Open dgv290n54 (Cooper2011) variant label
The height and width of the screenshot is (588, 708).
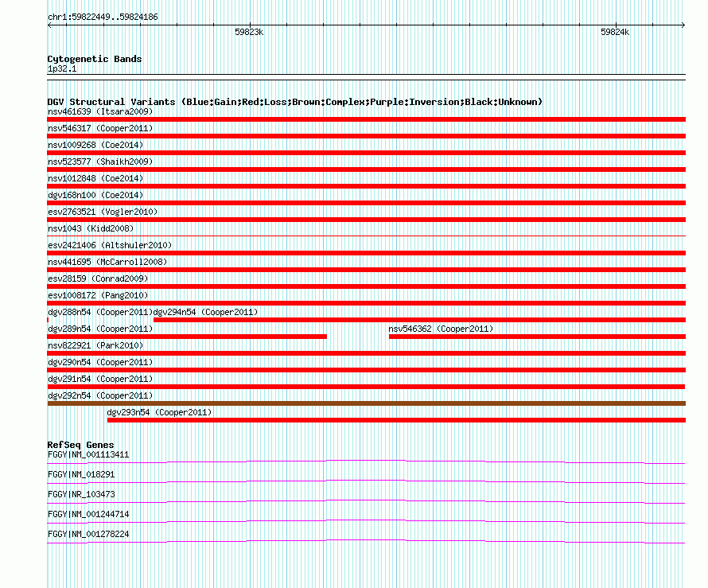[100, 362]
